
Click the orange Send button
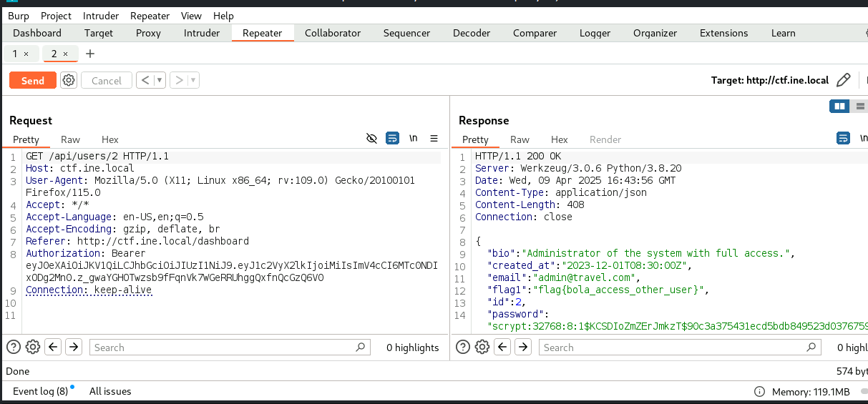(x=33, y=81)
